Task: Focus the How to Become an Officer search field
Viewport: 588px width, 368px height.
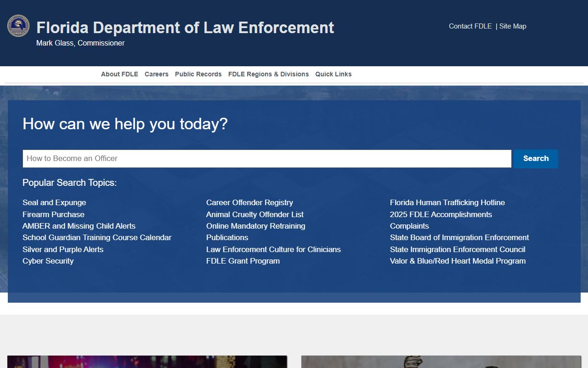Action: click(x=267, y=159)
